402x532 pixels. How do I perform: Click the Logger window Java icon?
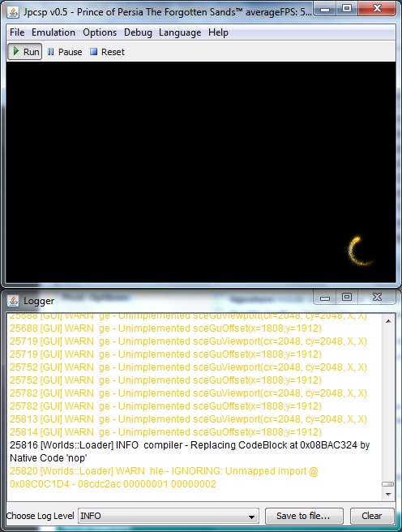(x=13, y=301)
